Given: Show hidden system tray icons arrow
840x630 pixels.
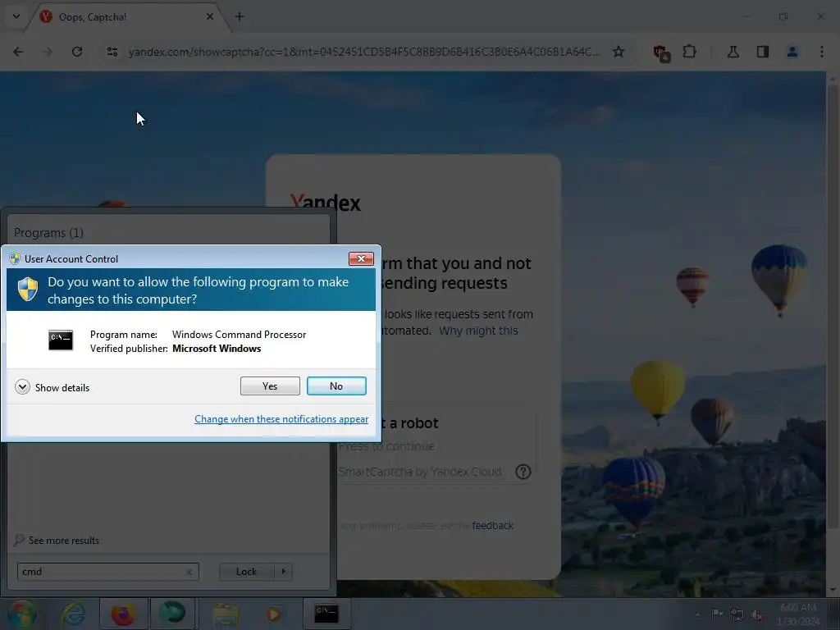Looking at the screenshot, I should (x=697, y=615).
